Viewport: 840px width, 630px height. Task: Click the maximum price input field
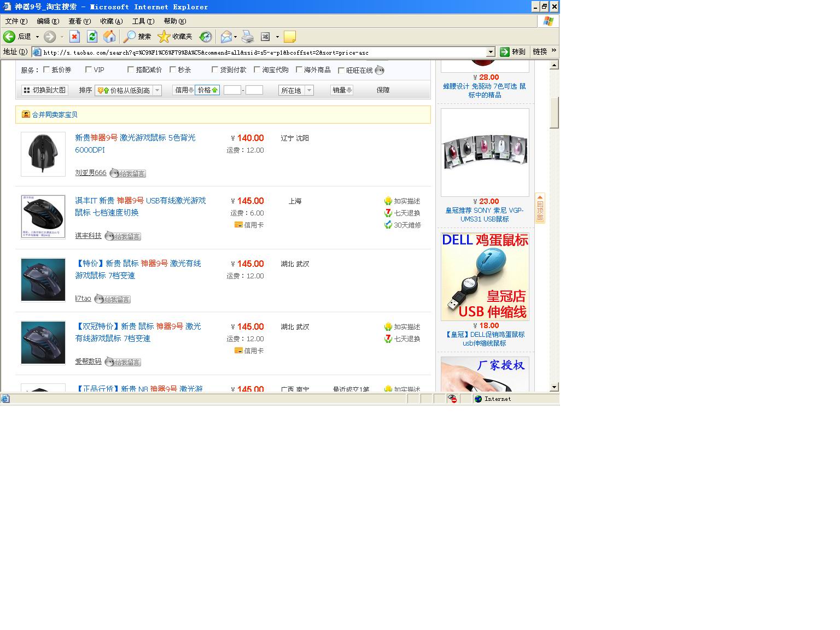254,90
